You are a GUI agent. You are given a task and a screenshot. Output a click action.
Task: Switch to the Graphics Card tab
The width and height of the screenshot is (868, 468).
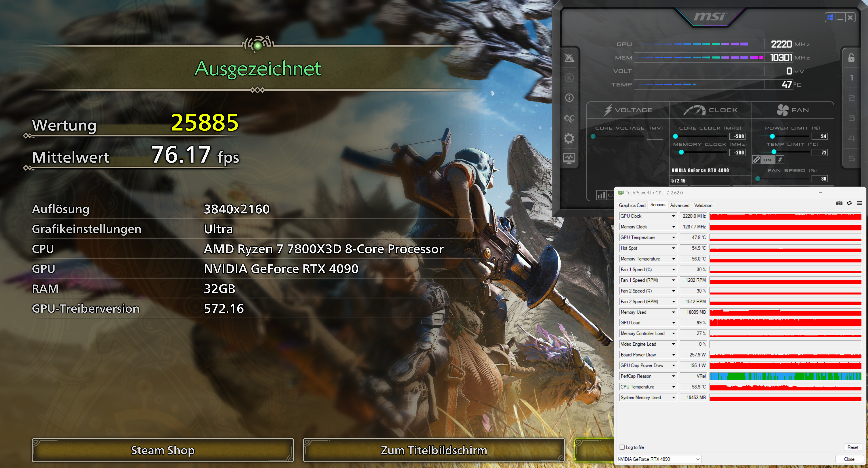pyautogui.click(x=632, y=205)
